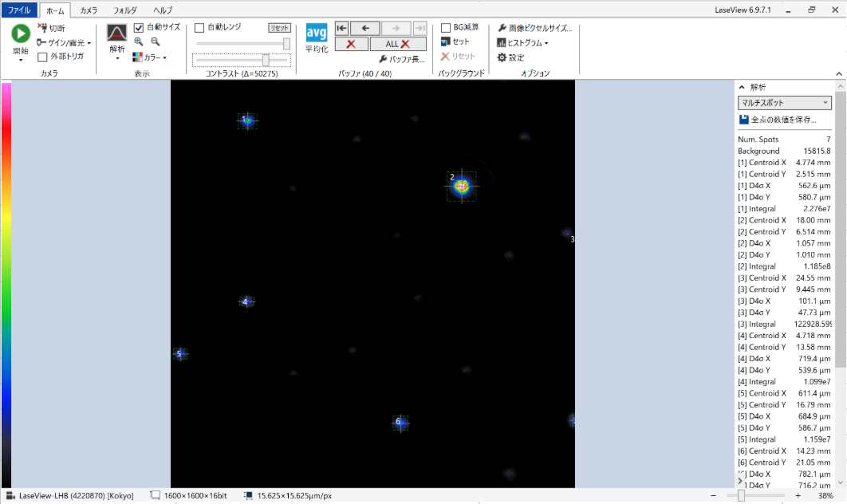This screenshot has width=847, height=504.
Task: Click the zoom out magnifier icon
Action: coord(155,42)
